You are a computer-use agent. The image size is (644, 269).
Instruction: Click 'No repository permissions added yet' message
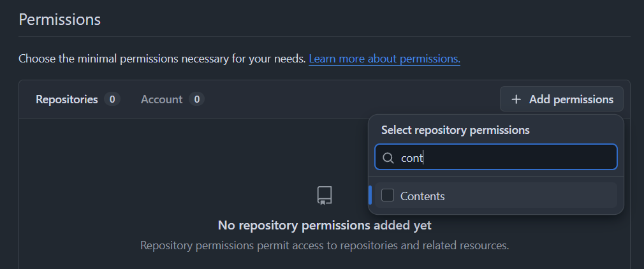[x=325, y=225]
